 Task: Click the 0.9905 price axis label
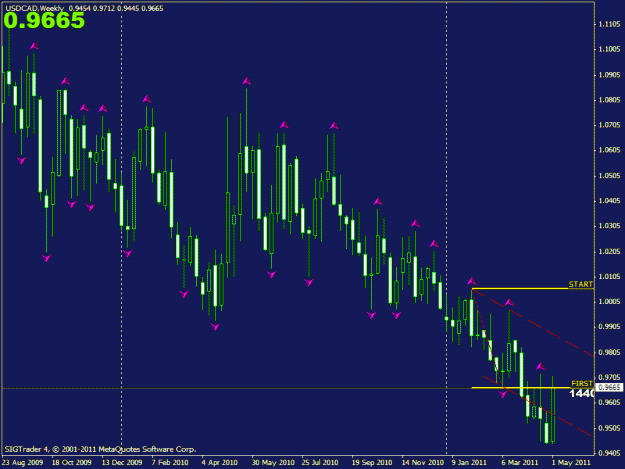pyautogui.click(x=609, y=327)
